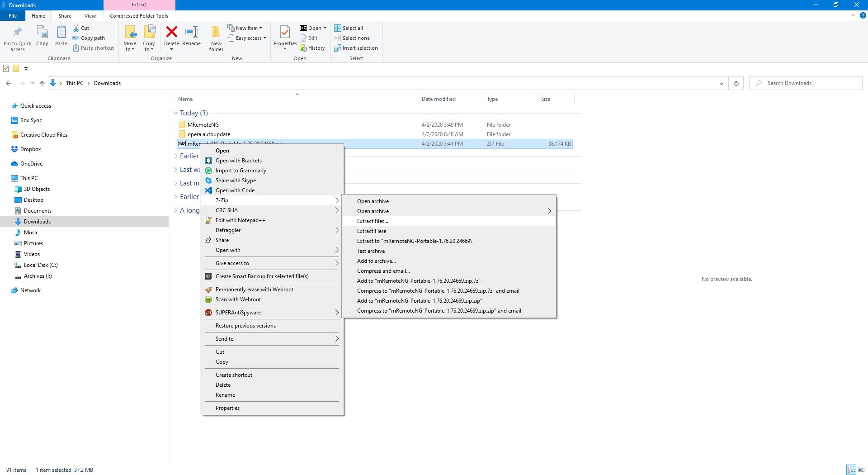Choose Create shortcut in context menu
This screenshot has width=868, height=475.
271,375
